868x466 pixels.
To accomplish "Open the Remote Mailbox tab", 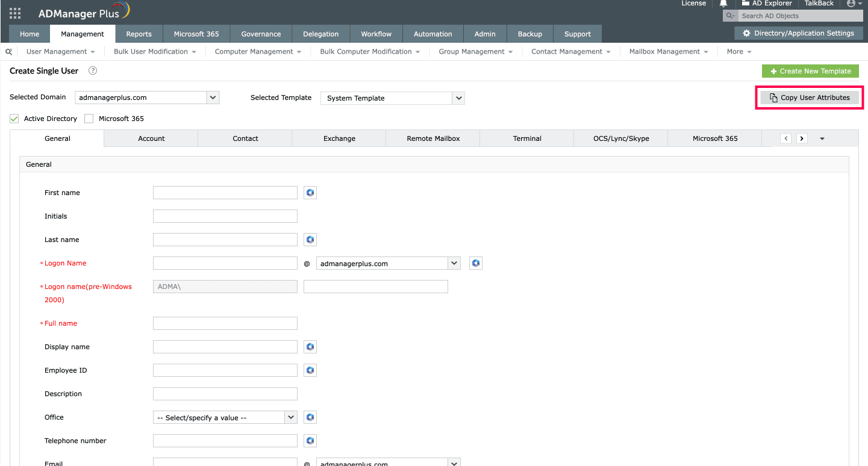I will (433, 138).
